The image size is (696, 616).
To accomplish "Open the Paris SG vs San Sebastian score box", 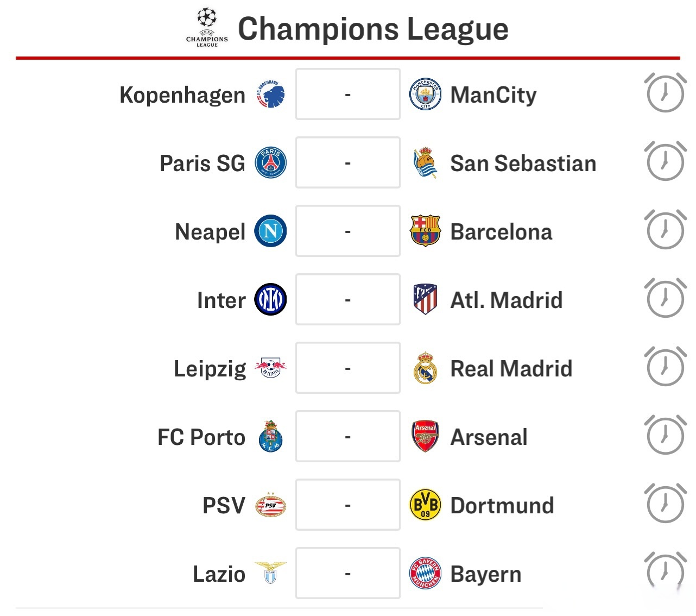I will tap(347, 162).
